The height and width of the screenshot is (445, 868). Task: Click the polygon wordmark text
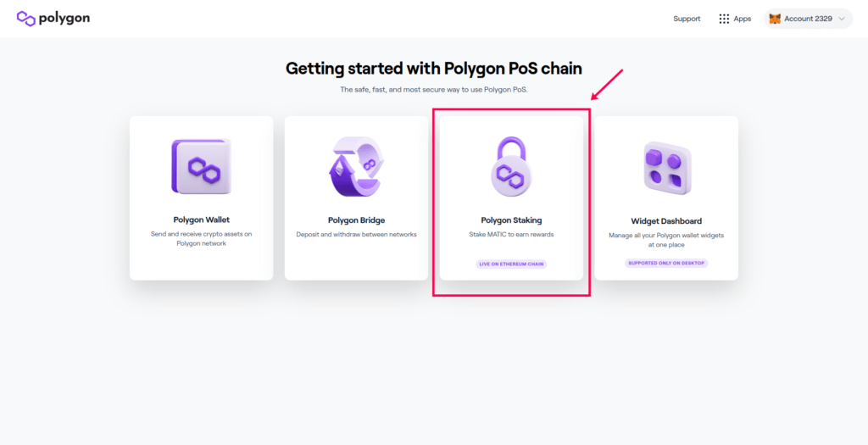pos(64,19)
